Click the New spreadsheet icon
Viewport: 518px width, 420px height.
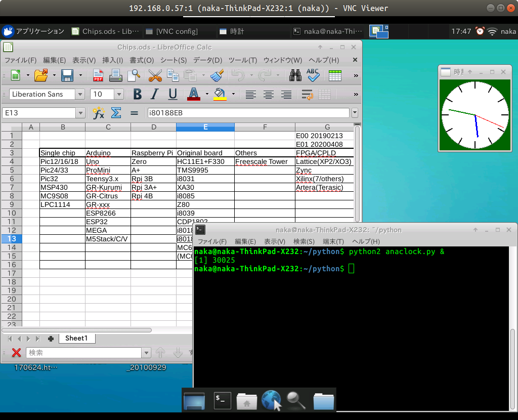[x=16, y=75]
